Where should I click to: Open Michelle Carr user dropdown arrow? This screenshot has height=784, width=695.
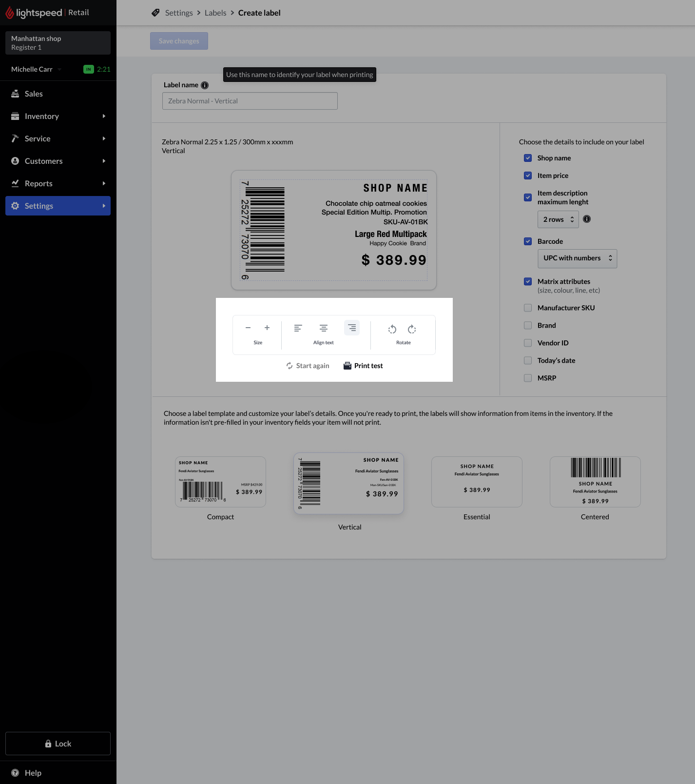click(59, 69)
